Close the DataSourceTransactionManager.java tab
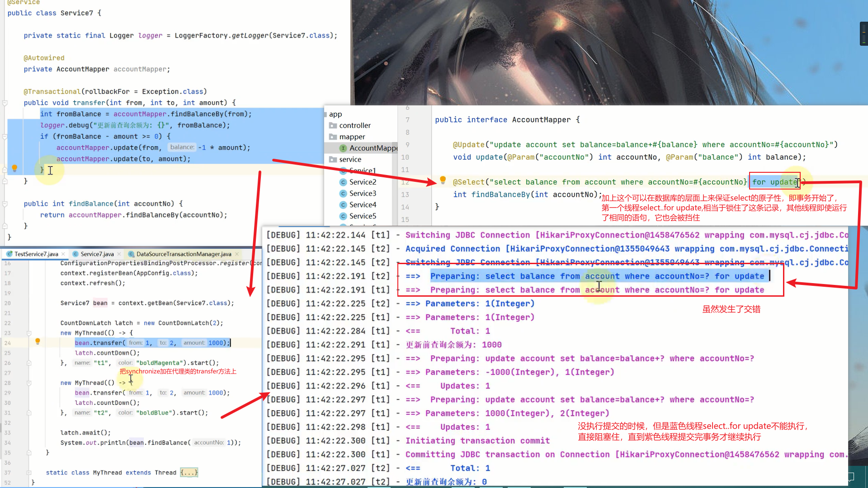This screenshot has height=488, width=868. point(237,254)
